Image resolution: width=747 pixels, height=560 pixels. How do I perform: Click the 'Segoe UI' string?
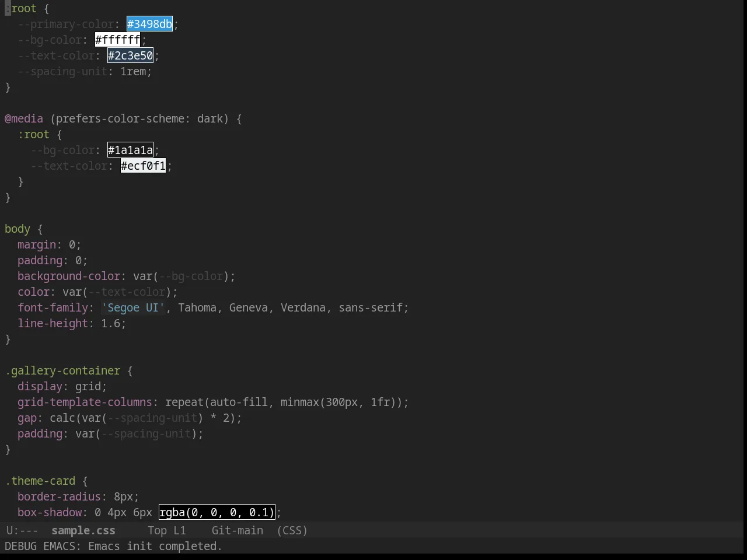(x=133, y=307)
